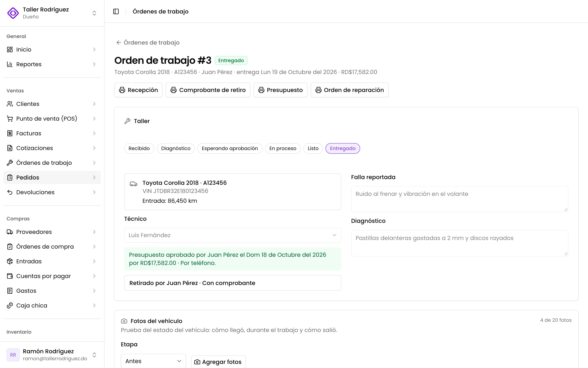Click the Devoluciones return arrow icon
The width and height of the screenshot is (588, 368).
[10, 192]
